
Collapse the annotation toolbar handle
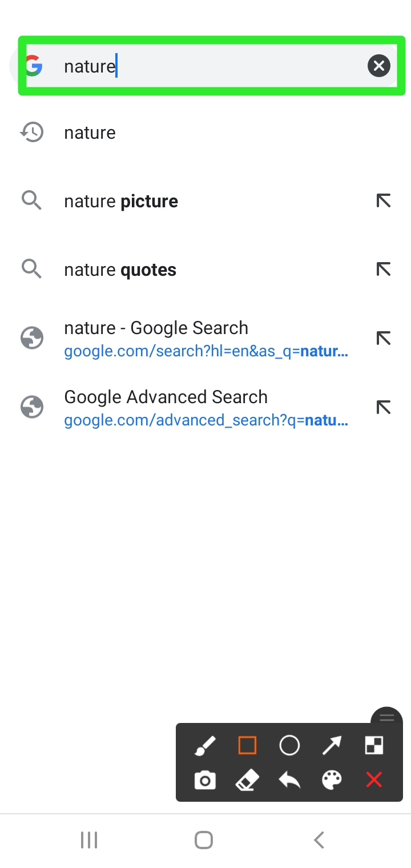pos(386,718)
